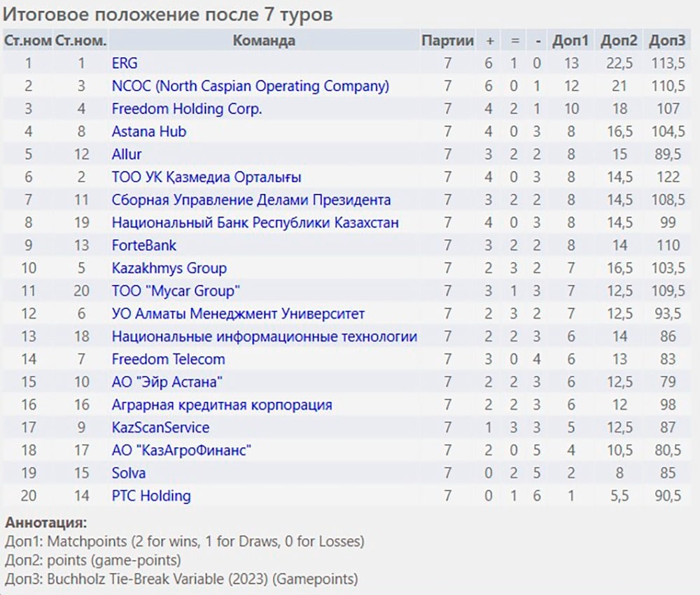Open Сборная Управление Делами Президента team
The image size is (700, 595).
[x=251, y=200]
